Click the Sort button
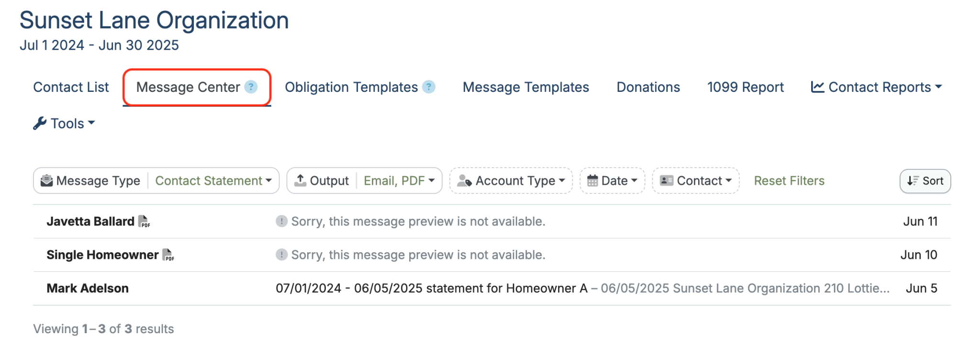 924,181
